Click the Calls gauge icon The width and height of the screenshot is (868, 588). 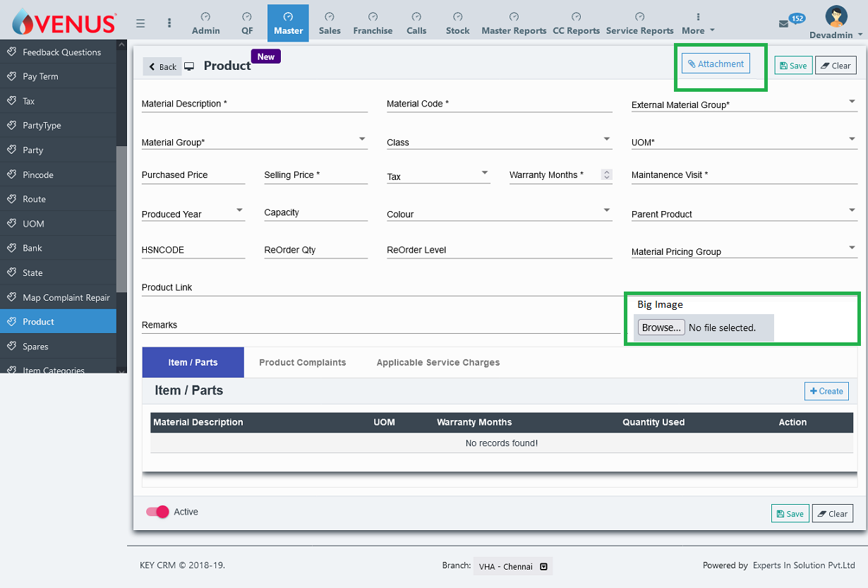click(x=416, y=16)
